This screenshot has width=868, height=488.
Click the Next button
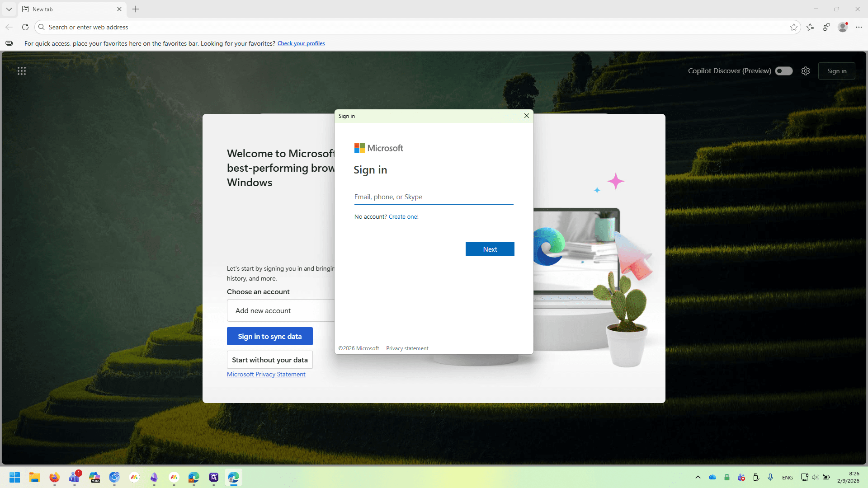pyautogui.click(x=490, y=249)
